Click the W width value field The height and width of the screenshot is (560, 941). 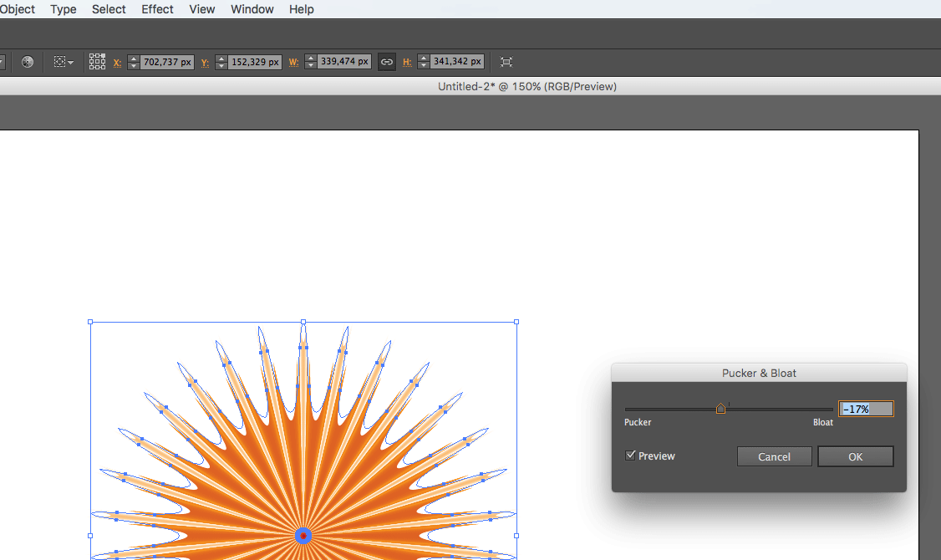pyautogui.click(x=343, y=62)
